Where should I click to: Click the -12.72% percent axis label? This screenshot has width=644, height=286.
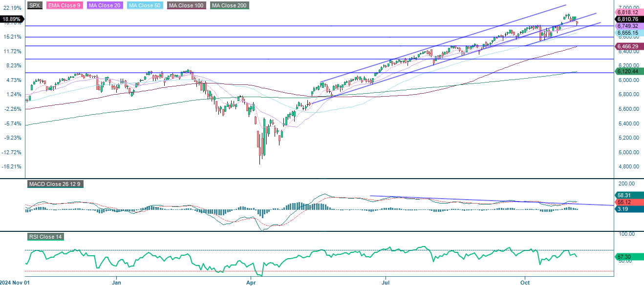[x=11, y=152]
